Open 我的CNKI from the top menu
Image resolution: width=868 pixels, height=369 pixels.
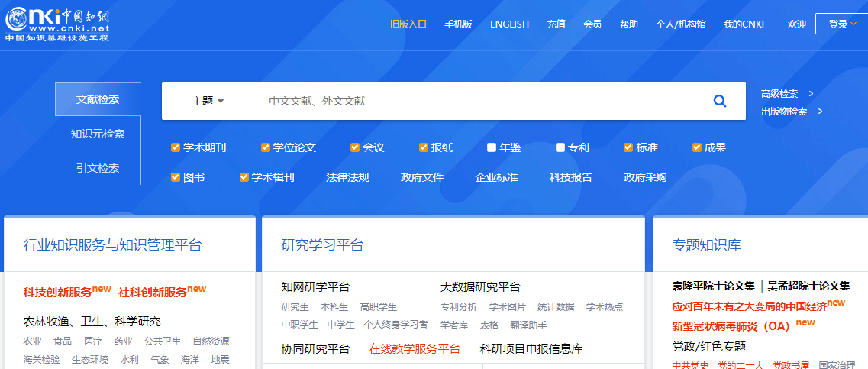coord(744,24)
